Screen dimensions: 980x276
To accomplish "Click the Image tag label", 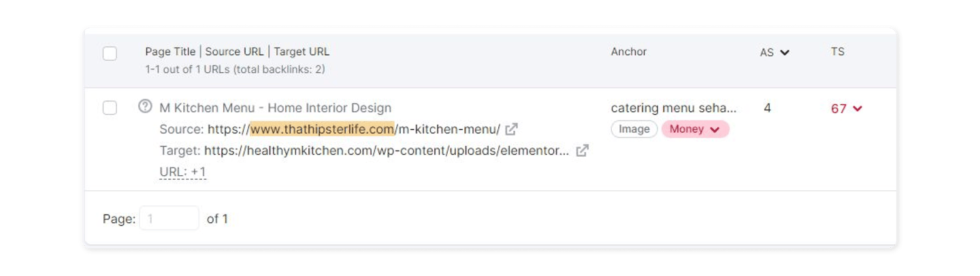I will point(634,129).
